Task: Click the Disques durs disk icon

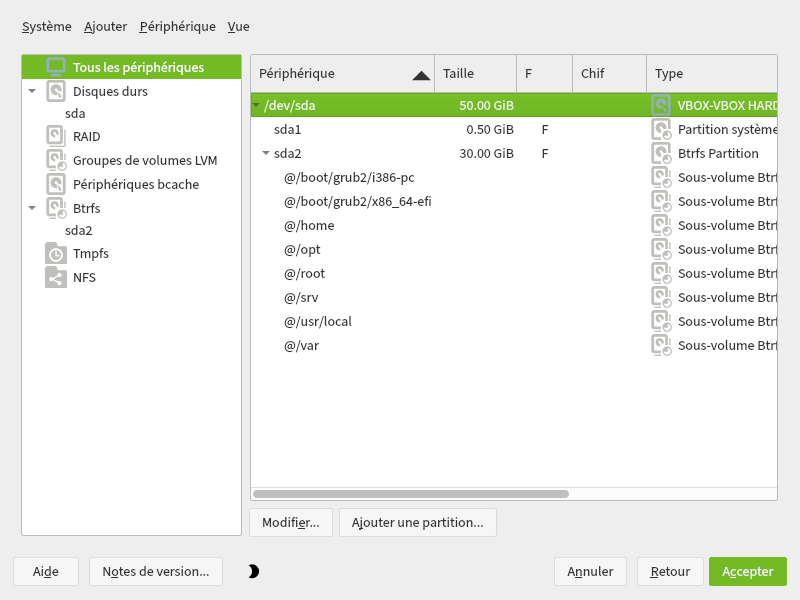Action: 56,91
